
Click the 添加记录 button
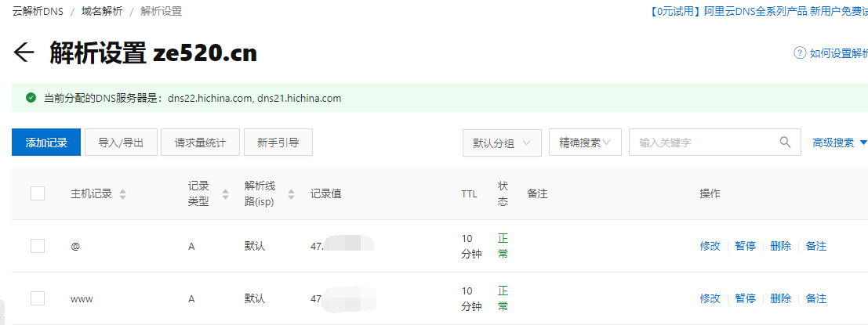pos(46,142)
